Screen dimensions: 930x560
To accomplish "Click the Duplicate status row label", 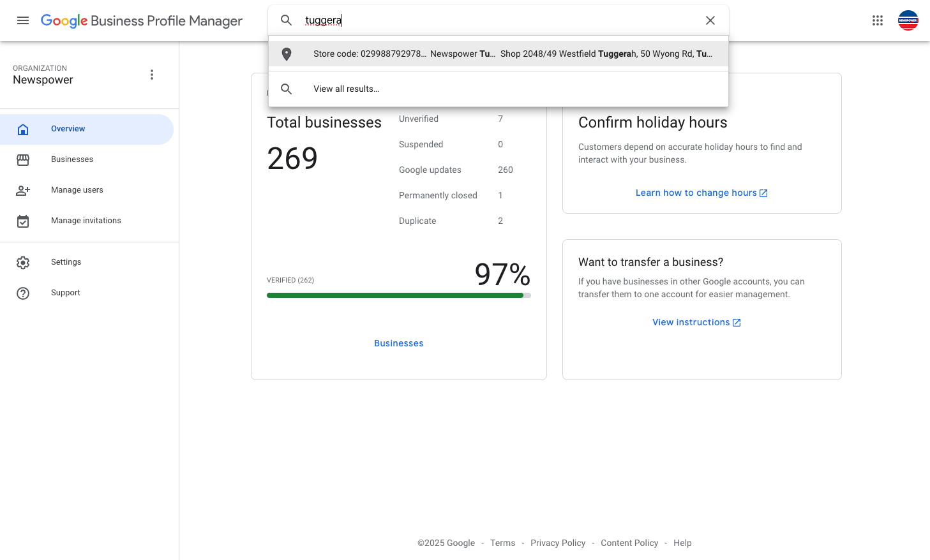I will pos(417,221).
